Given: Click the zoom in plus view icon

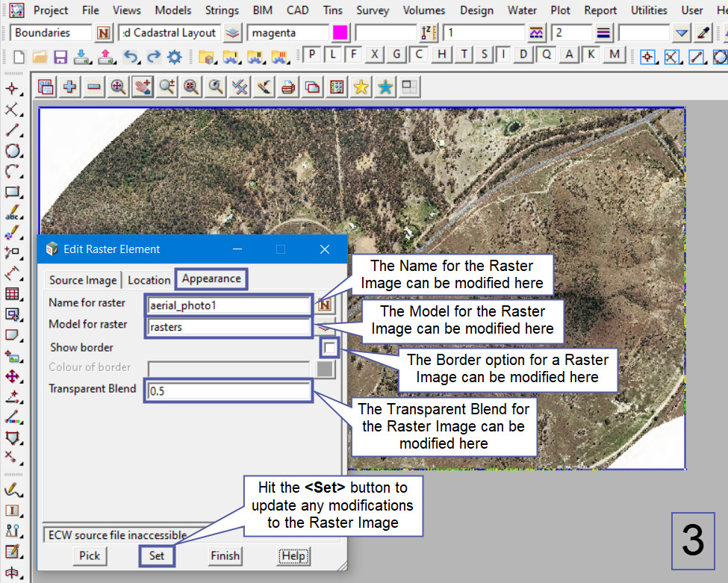Looking at the screenshot, I should [69, 87].
